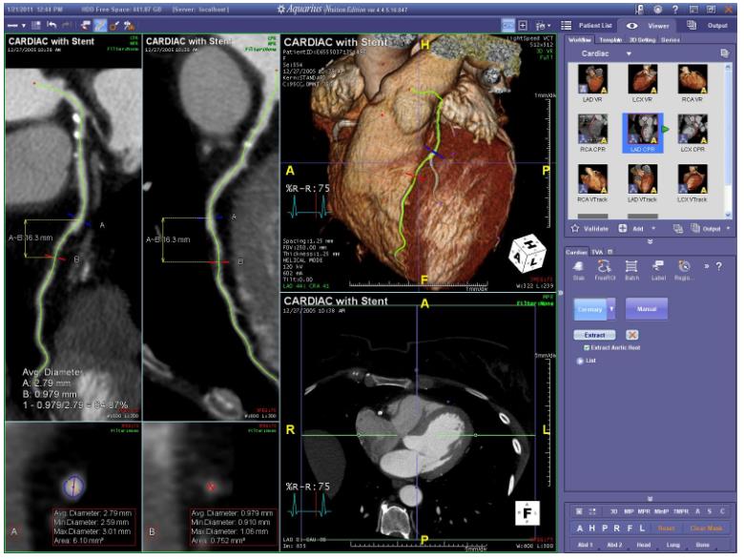Click the red X delete icon beside Extract
Screen dimensions: 744x560
tap(630, 335)
